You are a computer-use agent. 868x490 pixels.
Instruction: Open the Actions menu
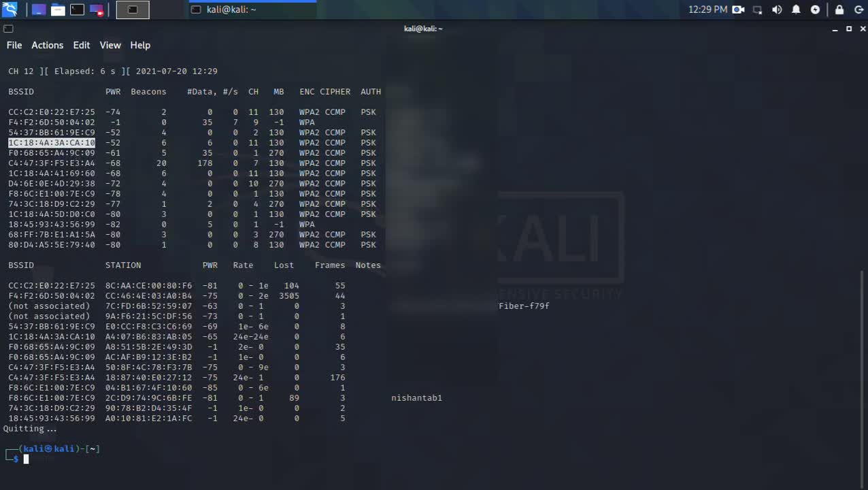pyautogui.click(x=47, y=45)
